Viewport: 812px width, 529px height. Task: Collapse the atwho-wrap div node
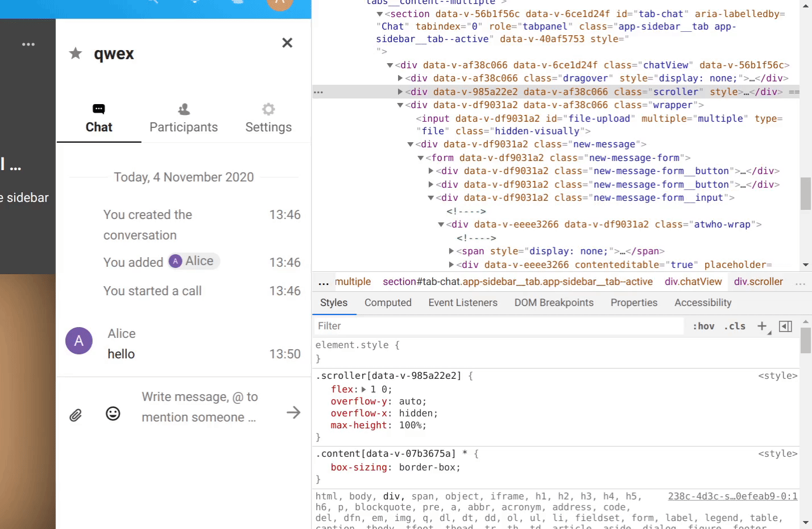click(x=441, y=225)
